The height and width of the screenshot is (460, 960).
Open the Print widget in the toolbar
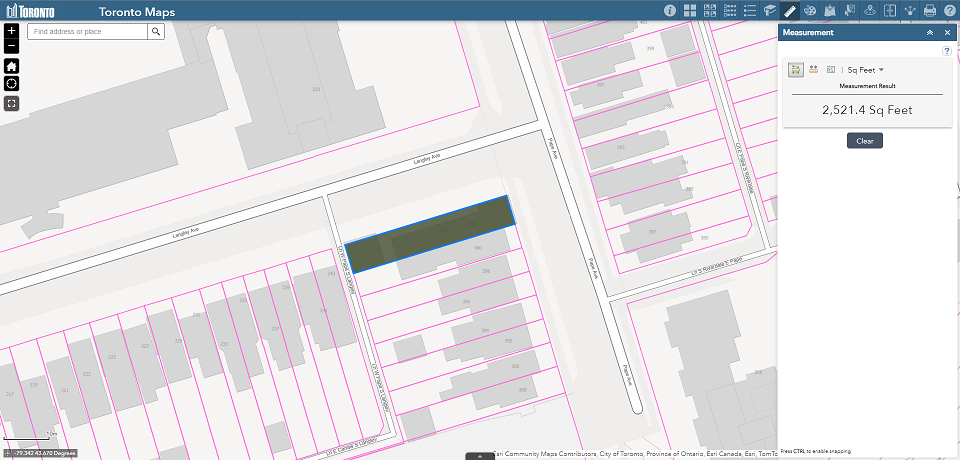[x=929, y=11]
